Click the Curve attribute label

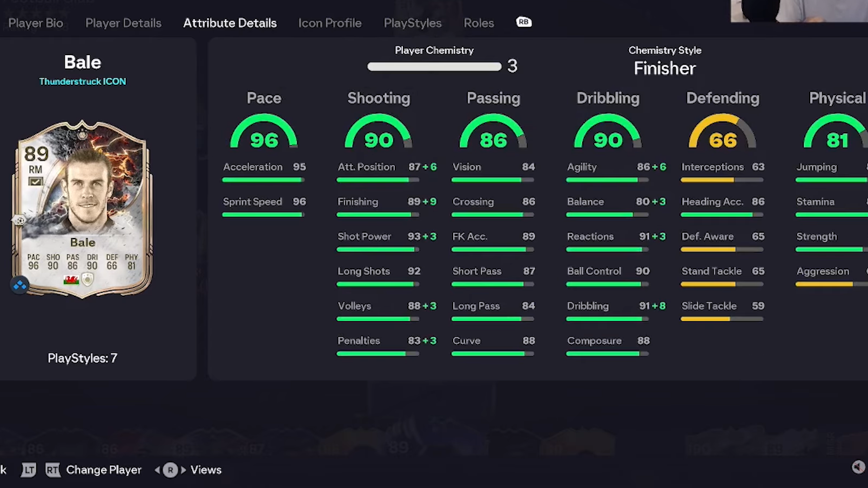(467, 341)
